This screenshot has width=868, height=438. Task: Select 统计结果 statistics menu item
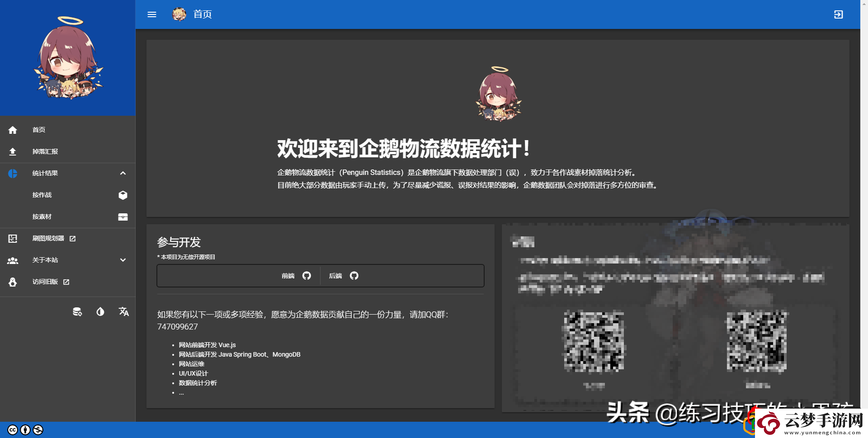[x=68, y=173]
